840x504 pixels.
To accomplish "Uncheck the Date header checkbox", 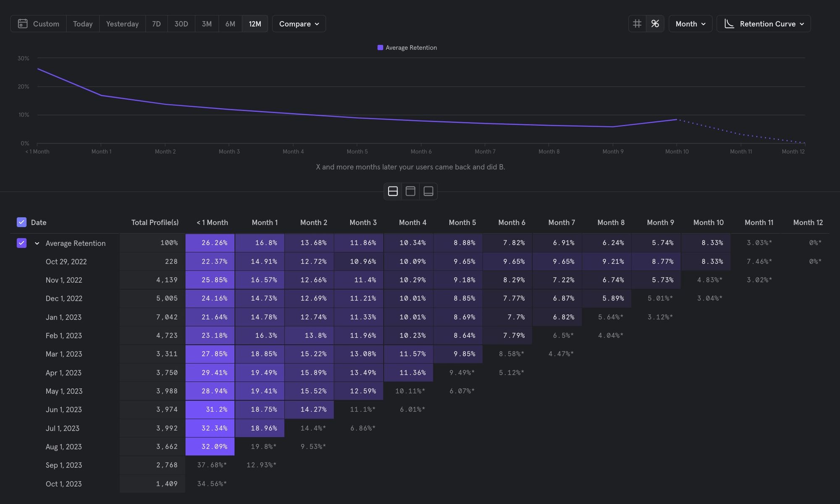I will pyautogui.click(x=21, y=222).
